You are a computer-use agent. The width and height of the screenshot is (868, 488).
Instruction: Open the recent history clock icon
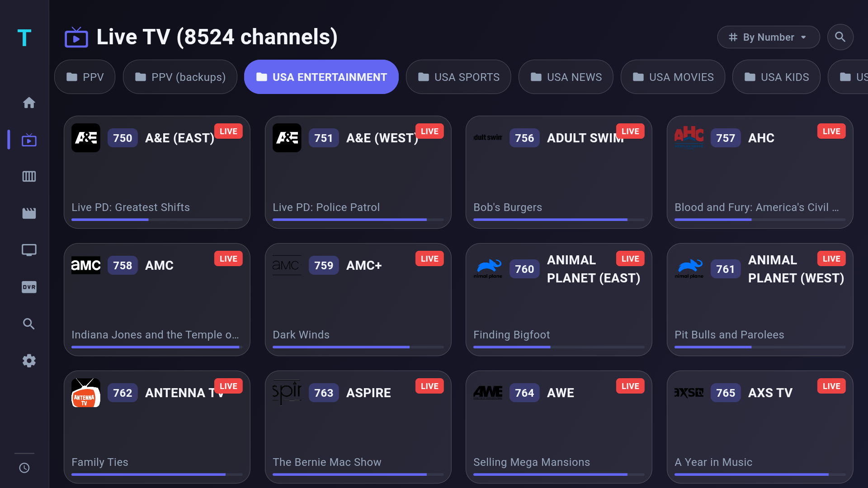tap(24, 468)
